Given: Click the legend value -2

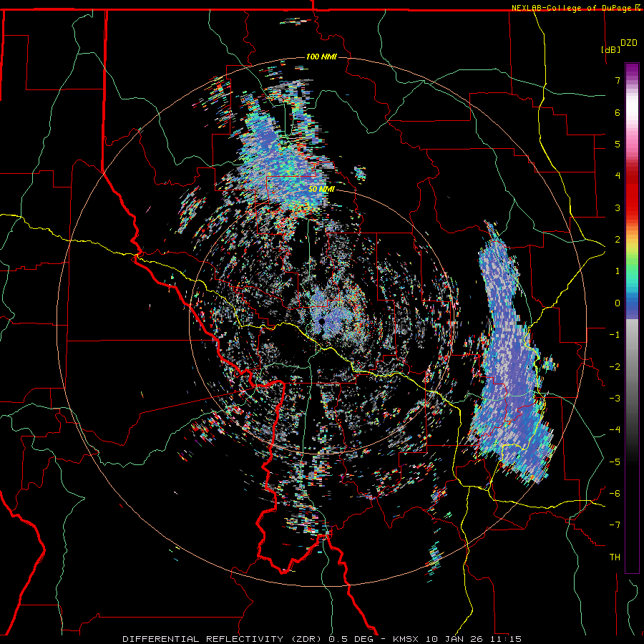Looking at the screenshot, I should 615,367.
